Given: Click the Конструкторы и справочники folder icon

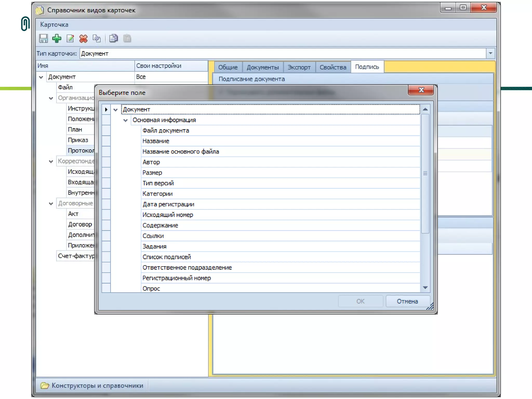Looking at the screenshot, I should (45, 385).
